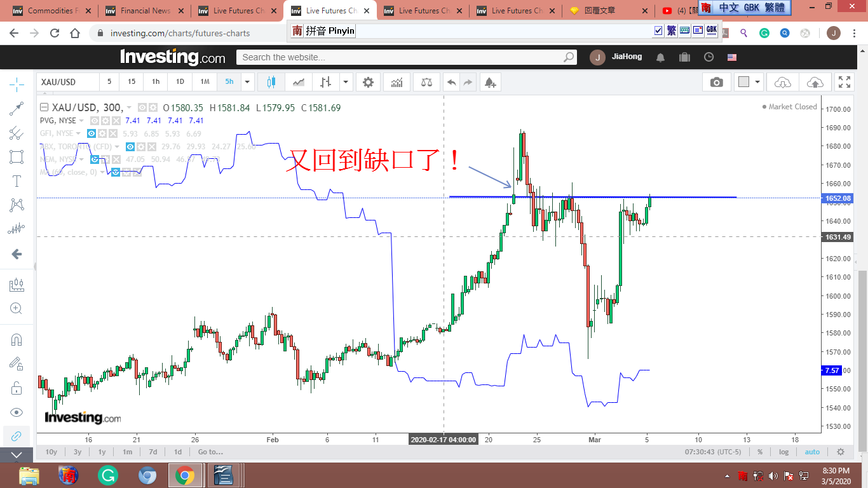868x488 pixels.
Task: Click the Indicators icon in top toolbar
Action: click(397, 82)
